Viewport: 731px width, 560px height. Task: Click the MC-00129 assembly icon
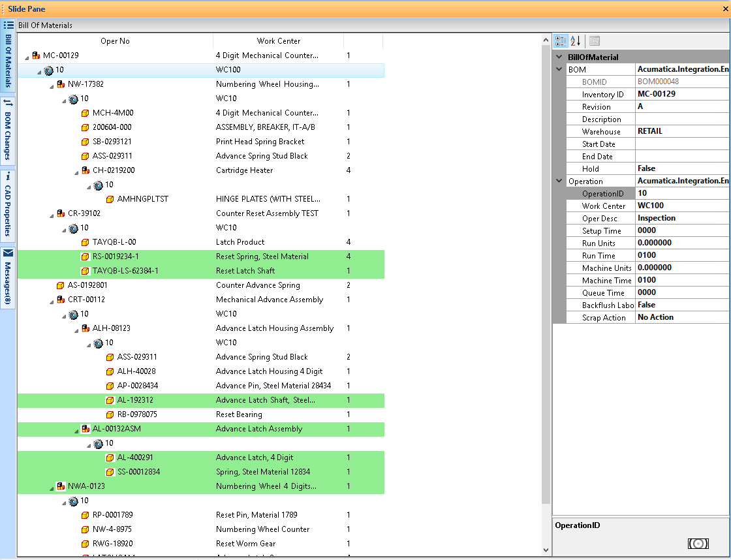point(36,55)
